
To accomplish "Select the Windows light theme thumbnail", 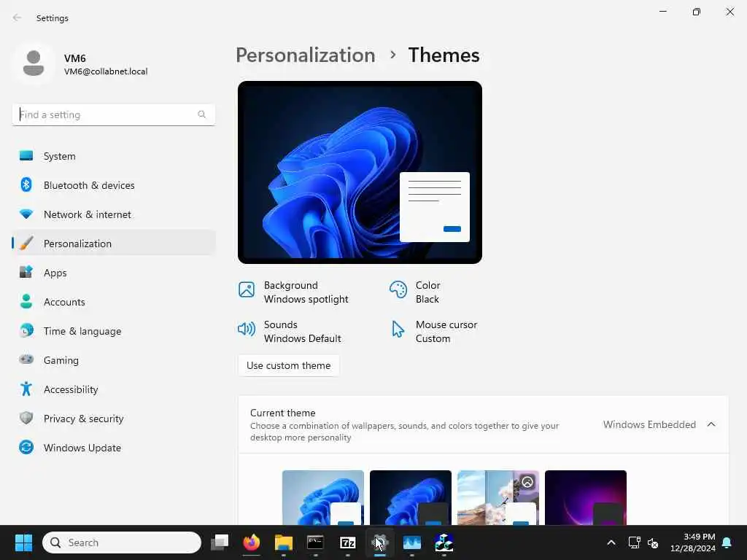I will coord(323,497).
